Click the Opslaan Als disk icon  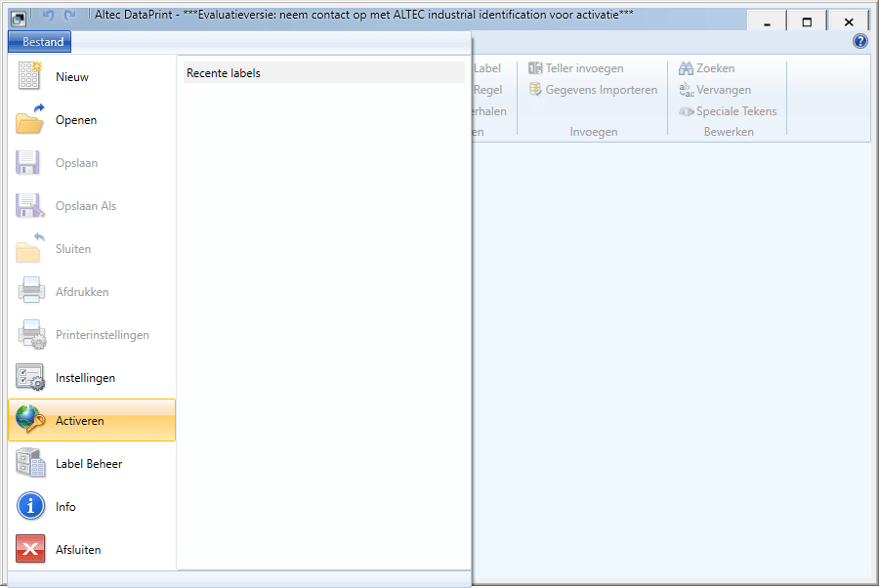click(x=29, y=206)
